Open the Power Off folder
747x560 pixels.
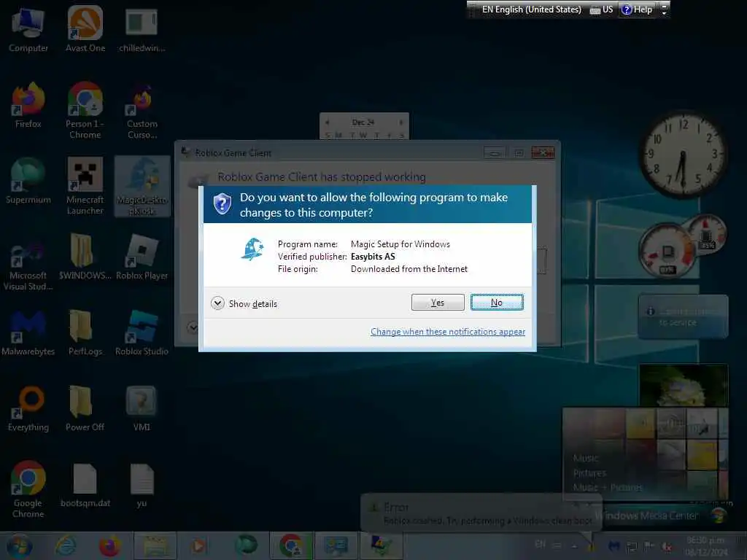(x=85, y=408)
